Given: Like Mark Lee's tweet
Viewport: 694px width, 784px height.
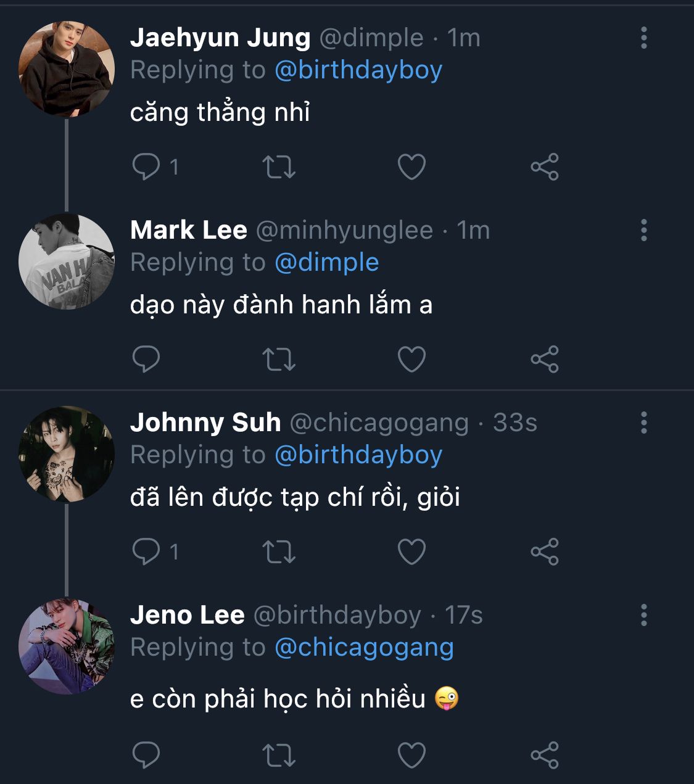Looking at the screenshot, I should point(411,359).
